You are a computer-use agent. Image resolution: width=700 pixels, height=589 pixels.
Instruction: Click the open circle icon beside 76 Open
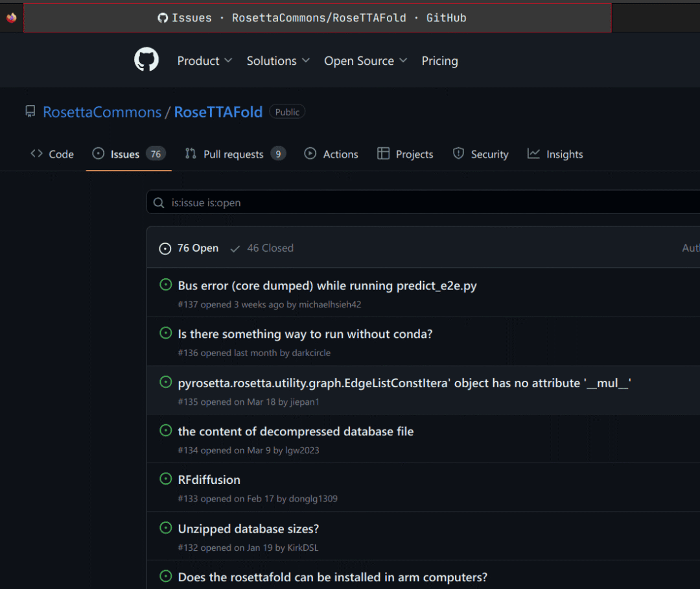(x=165, y=248)
